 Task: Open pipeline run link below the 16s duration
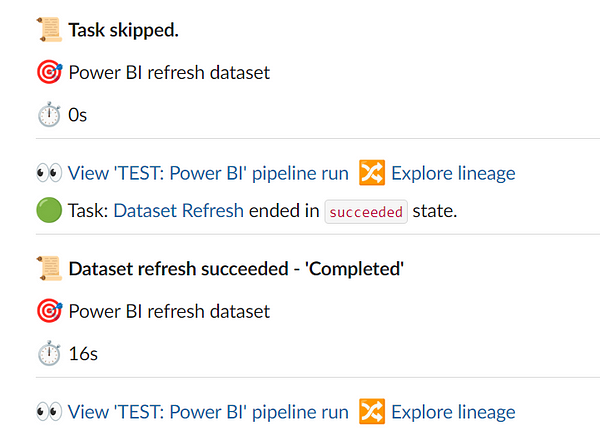(208, 411)
